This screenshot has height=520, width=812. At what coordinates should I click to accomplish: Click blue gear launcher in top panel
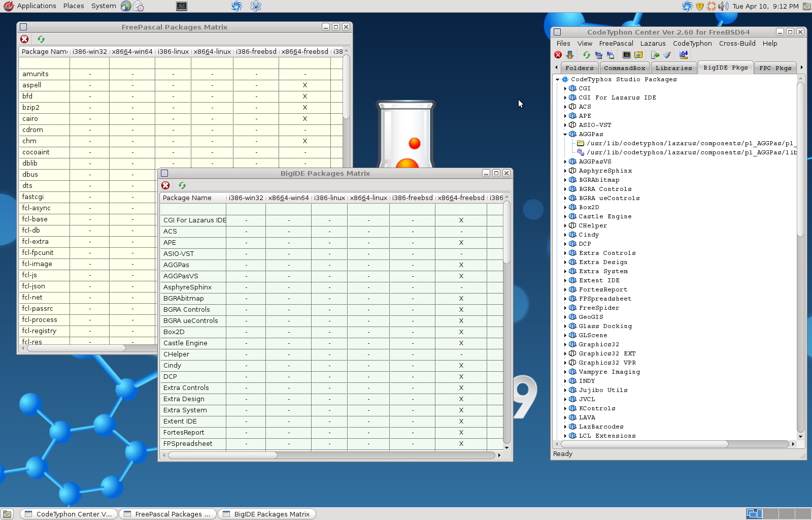click(x=256, y=6)
